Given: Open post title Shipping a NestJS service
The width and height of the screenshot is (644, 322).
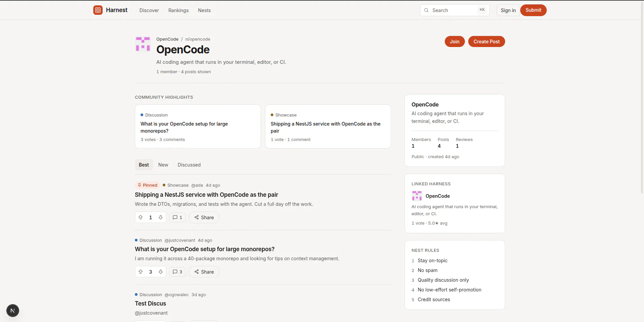Looking at the screenshot, I should pyautogui.click(x=206, y=195).
